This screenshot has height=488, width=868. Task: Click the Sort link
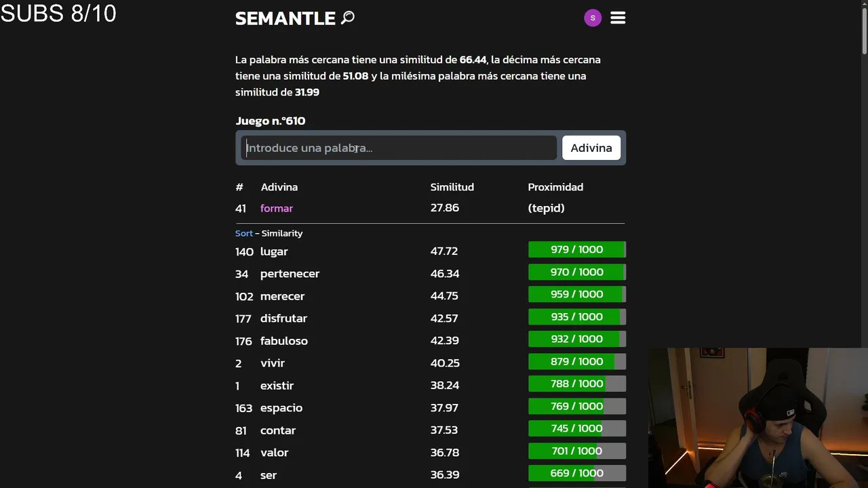[x=243, y=233]
